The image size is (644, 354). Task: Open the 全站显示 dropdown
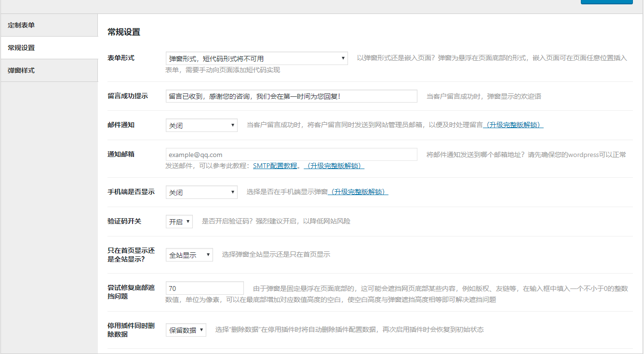(x=189, y=255)
